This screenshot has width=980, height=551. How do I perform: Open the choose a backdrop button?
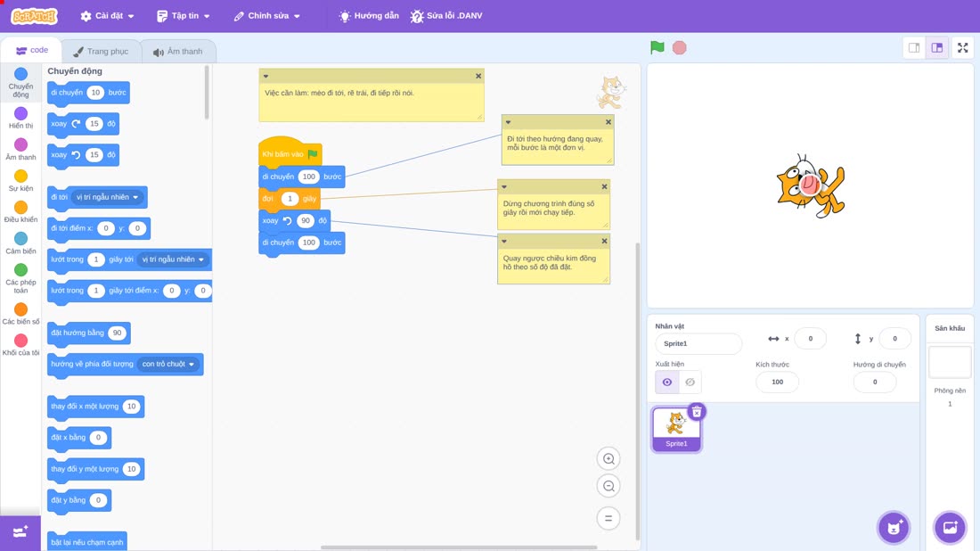click(x=950, y=527)
